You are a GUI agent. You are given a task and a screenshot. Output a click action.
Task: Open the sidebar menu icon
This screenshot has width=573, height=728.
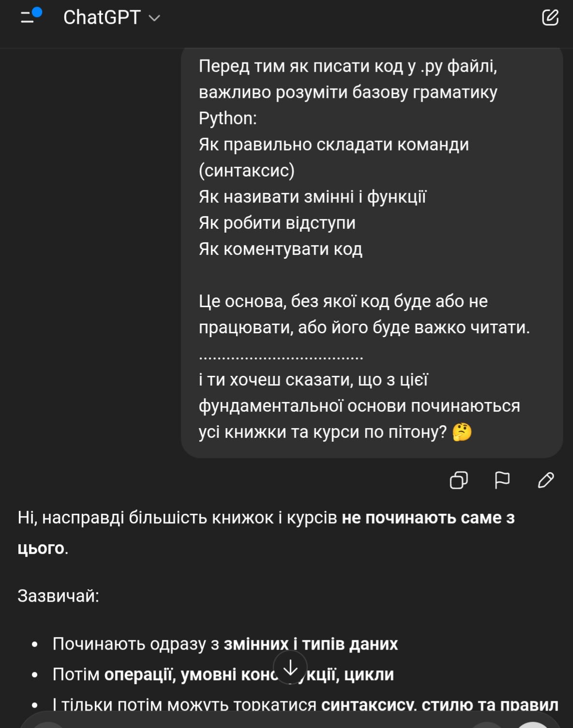[28, 17]
